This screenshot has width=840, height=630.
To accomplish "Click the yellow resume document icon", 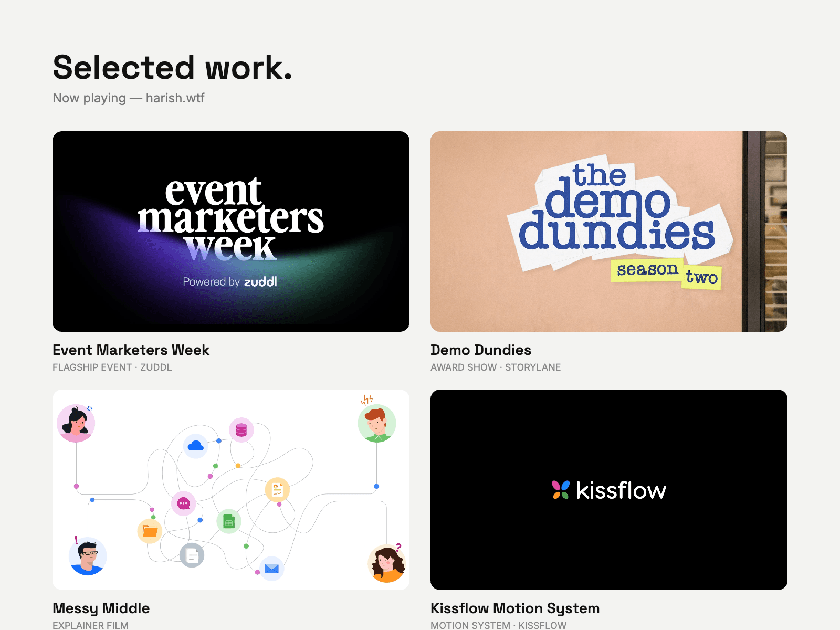I will pos(278,490).
